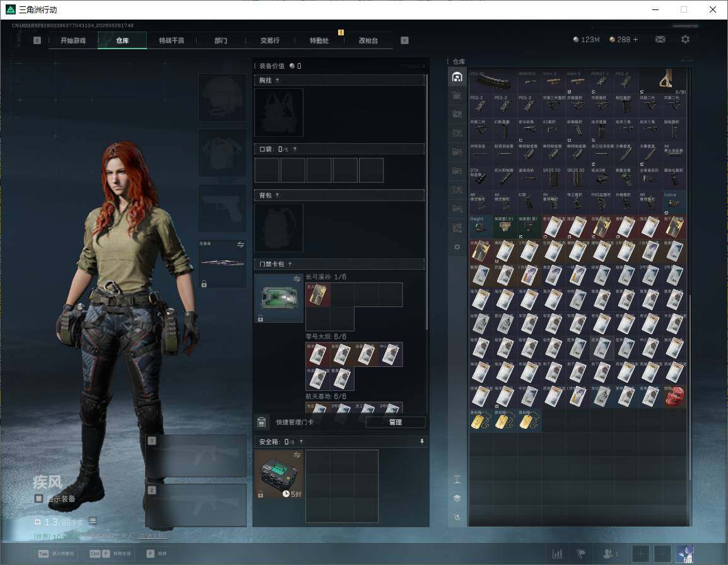Image resolution: width=728 pixels, height=565 pixels.
Task: Select the 共振三代握把 grip item
Action: pyautogui.click(x=553, y=107)
